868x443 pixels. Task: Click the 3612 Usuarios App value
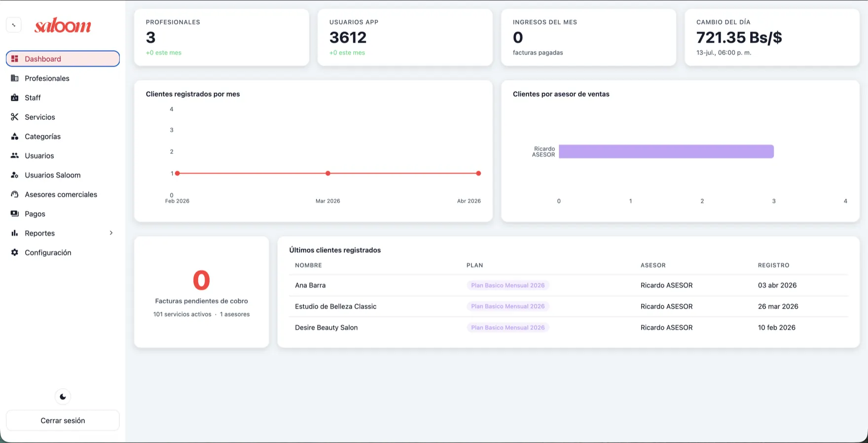coord(348,37)
